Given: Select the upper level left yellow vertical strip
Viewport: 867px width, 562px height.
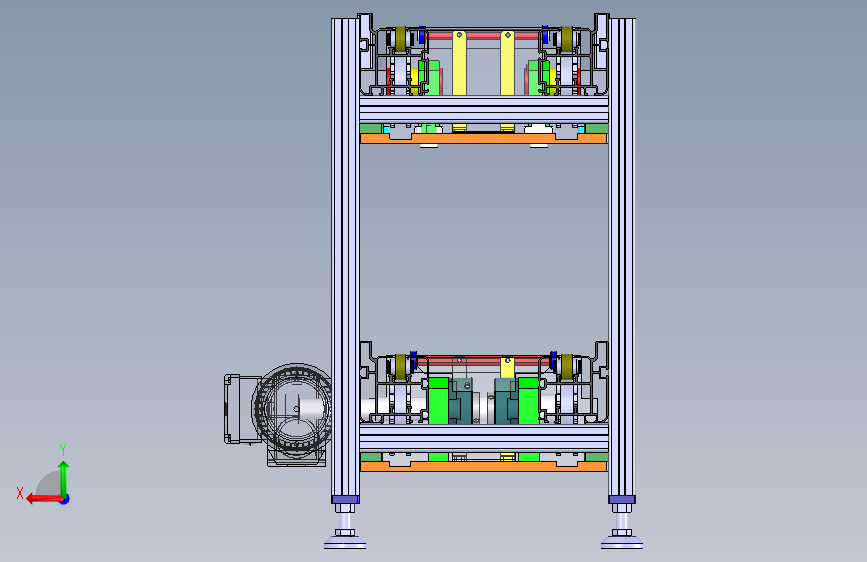Looking at the screenshot, I should click(x=459, y=64).
